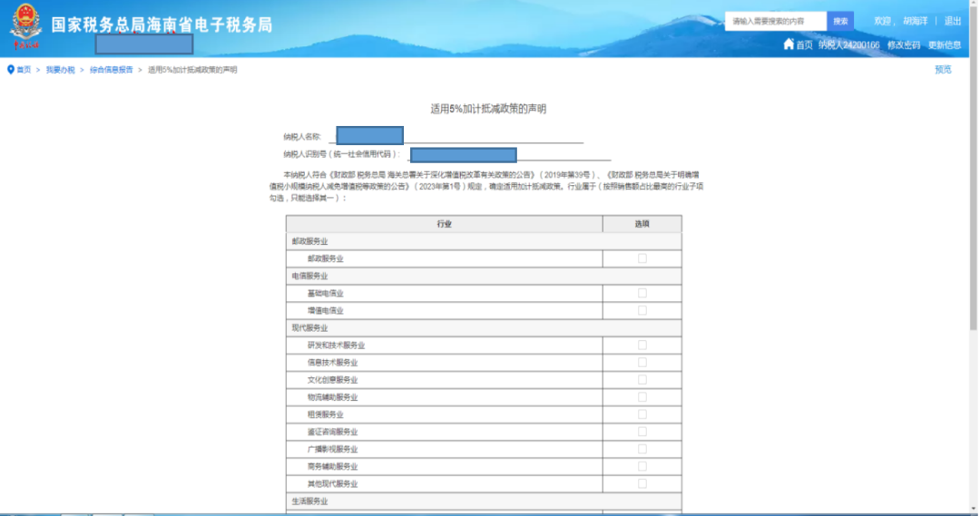Click the 纳税人24200166 text in header
This screenshot has height=516, width=980.
848,45
